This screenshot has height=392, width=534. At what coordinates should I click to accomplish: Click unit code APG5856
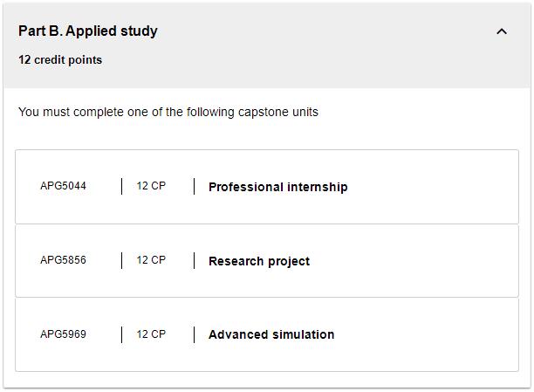click(x=64, y=260)
